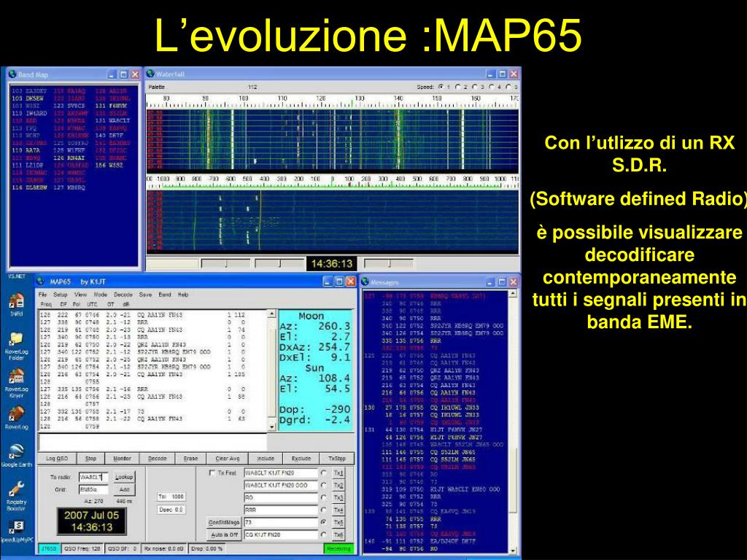Click the Tx6 message field CQ K1JT FN20
The height and width of the screenshot is (560, 747).
click(281, 534)
